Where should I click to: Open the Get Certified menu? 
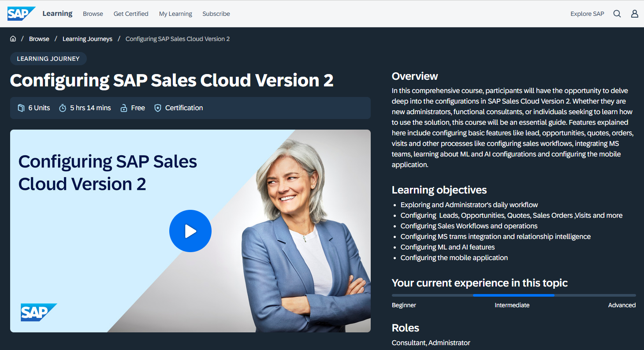[x=131, y=14]
